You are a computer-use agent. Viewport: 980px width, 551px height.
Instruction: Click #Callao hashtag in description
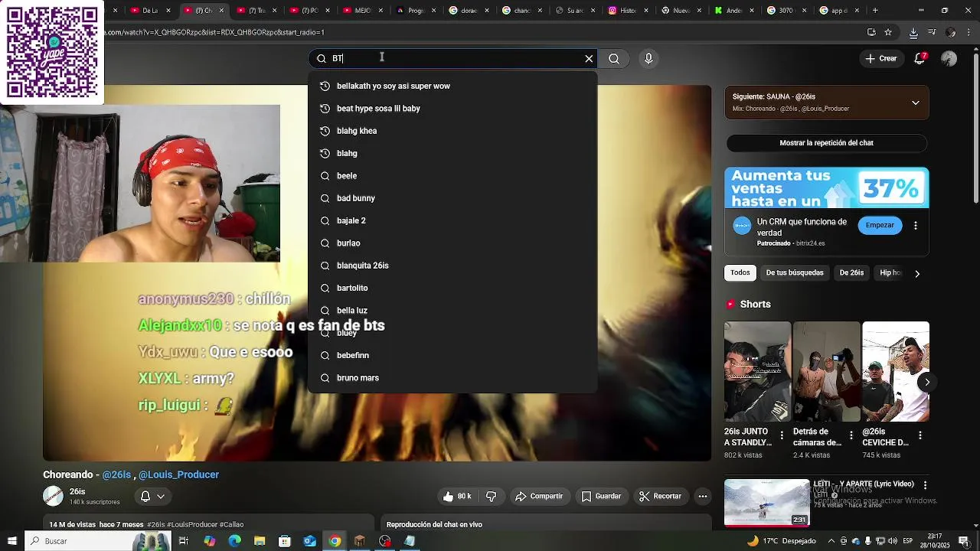231,524
